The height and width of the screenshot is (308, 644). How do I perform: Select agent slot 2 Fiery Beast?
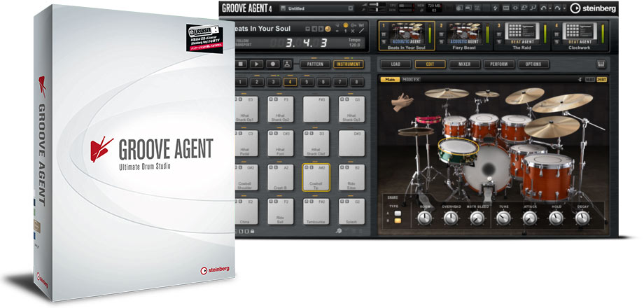click(x=463, y=36)
